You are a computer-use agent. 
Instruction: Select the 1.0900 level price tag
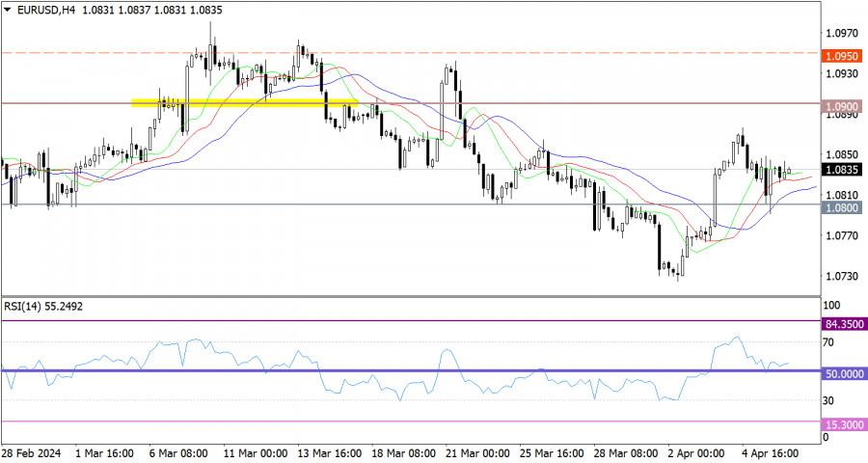point(842,106)
